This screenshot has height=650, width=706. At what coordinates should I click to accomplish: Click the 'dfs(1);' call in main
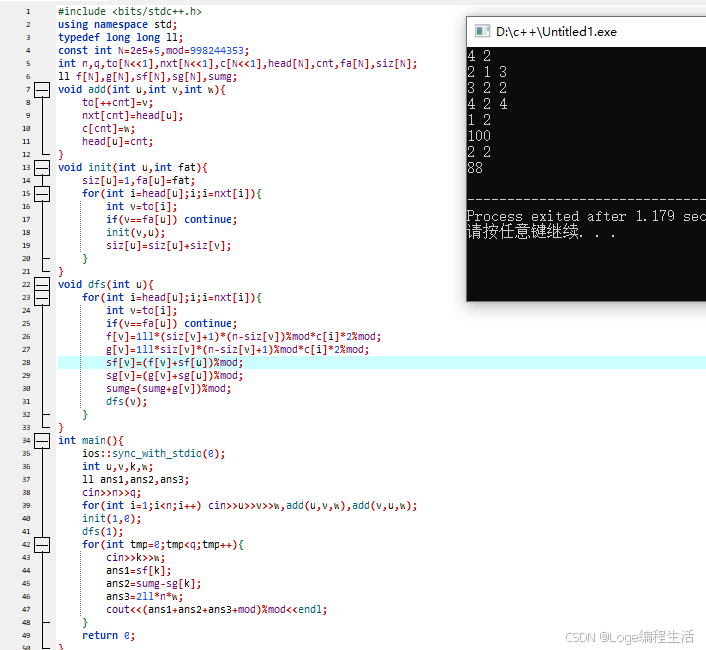click(103, 532)
